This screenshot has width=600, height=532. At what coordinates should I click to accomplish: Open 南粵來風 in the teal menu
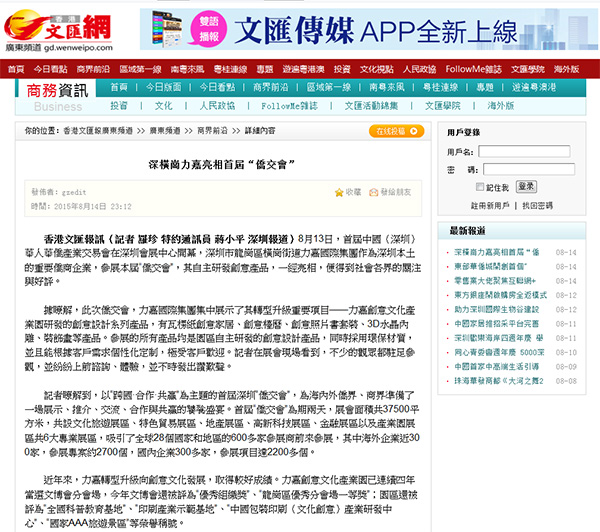click(386, 87)
